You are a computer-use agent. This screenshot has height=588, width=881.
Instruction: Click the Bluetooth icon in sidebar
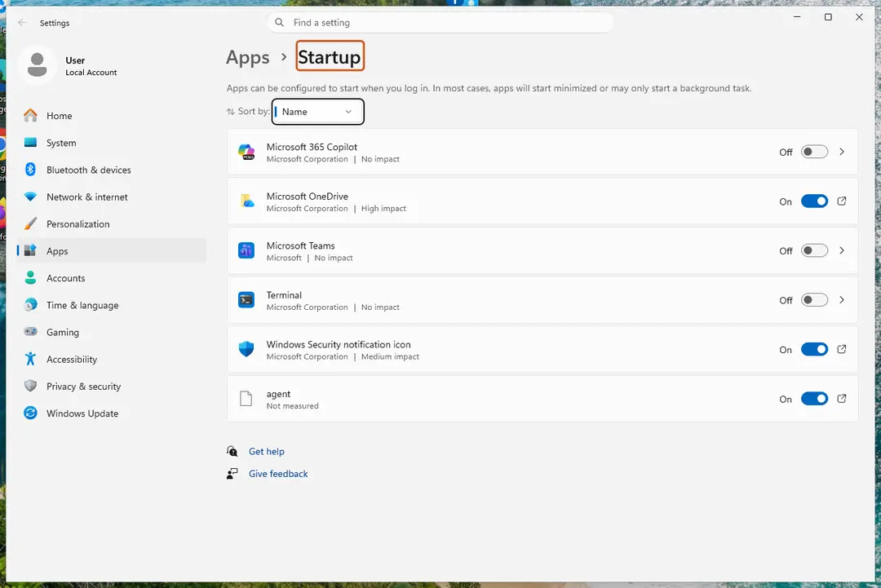[30, 170]
